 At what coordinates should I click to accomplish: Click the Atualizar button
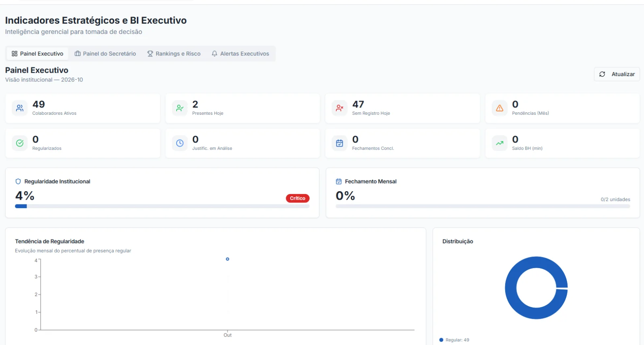point(617,74)
